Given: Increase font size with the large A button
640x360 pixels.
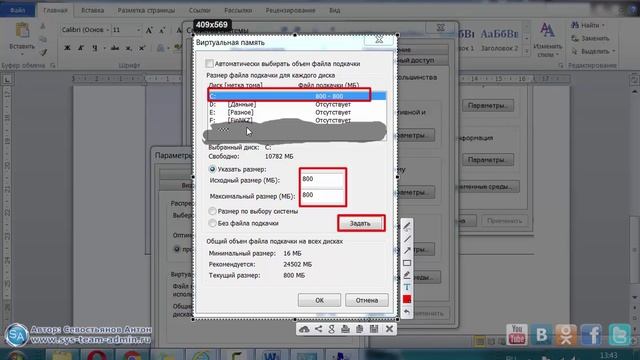Looking at the screenshot, I should coord(149,30).
